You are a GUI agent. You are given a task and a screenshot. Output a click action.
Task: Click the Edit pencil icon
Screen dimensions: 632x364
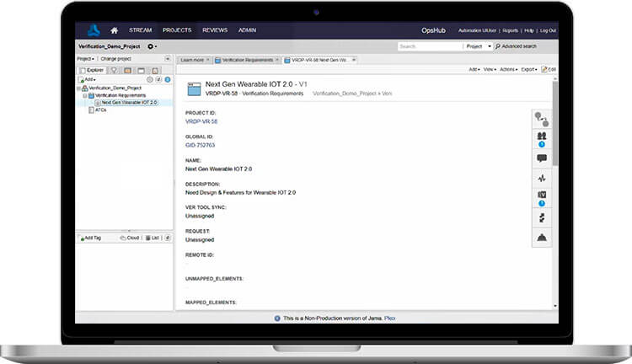coord(549,69)
